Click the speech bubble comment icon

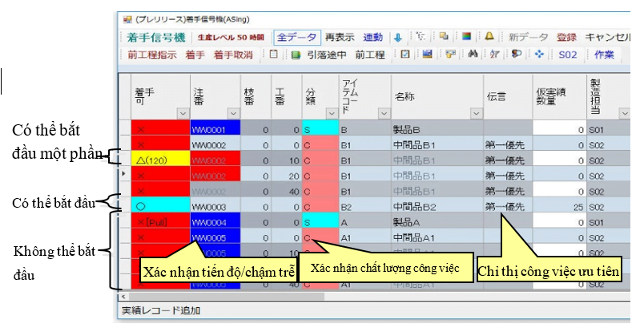pyautogui.click(x=517, y=55)
